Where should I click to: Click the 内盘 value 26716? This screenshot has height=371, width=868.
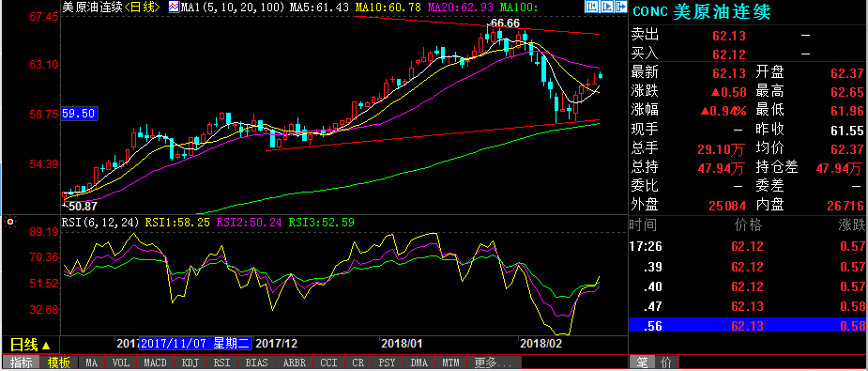(x=845, y=206)
